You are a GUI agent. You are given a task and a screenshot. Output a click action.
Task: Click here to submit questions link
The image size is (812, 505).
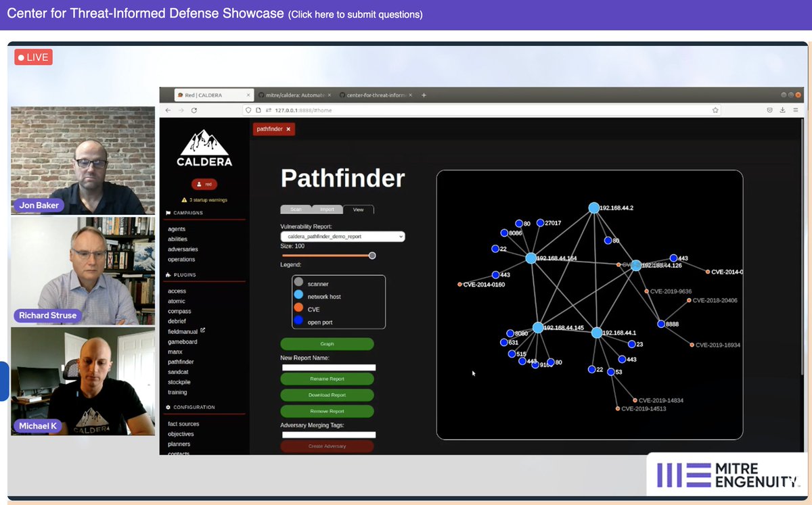[x=355, y=14]
